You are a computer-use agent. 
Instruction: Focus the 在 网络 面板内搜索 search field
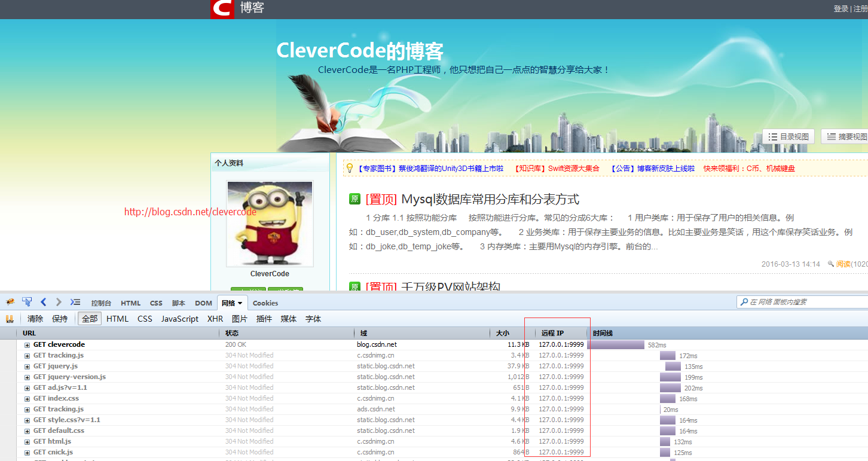click(802, 302)
